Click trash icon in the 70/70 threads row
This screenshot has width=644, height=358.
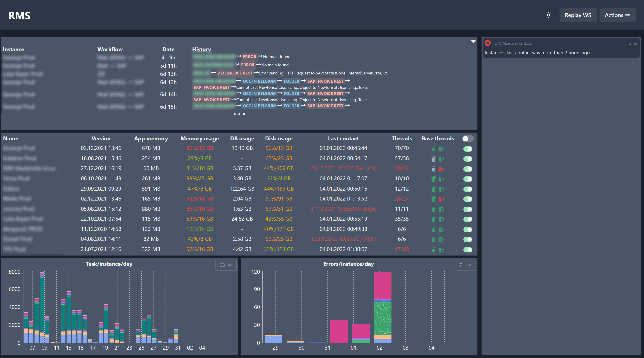point(433,149)
